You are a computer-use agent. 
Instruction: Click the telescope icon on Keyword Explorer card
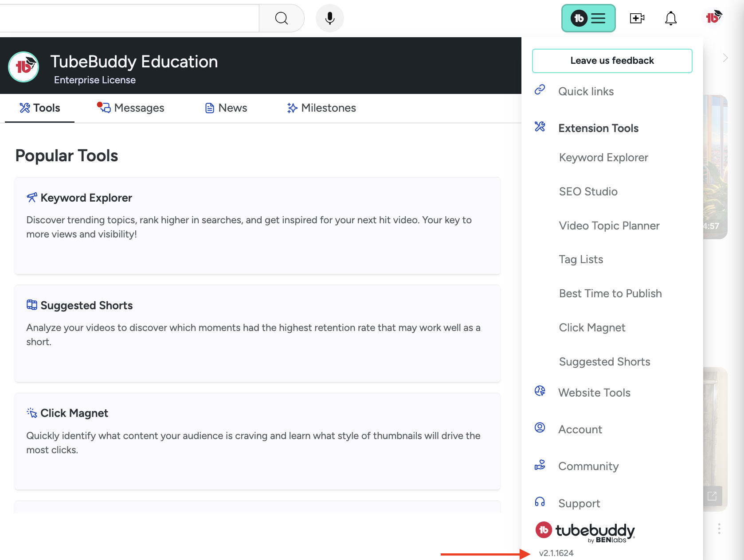(x=32, y=197)
